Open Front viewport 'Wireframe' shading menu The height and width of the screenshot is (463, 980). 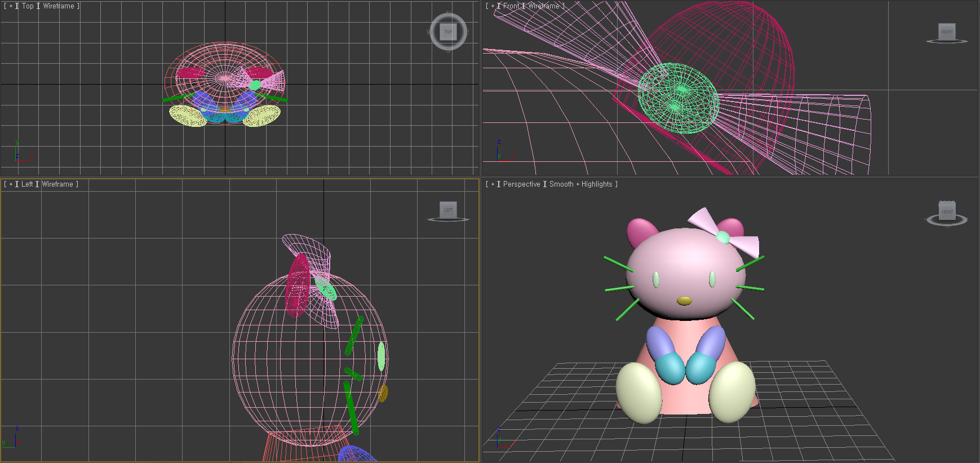click(544, 6)
